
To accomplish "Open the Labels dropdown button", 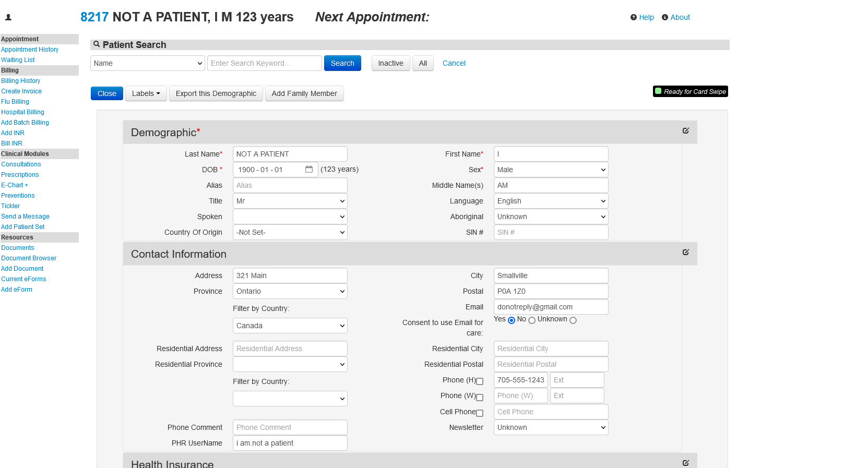I will (x=146, y=93).
